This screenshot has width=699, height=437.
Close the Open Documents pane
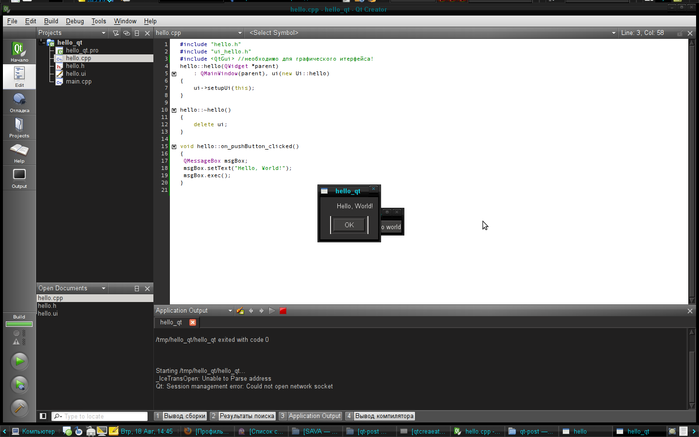click(x=147, y=289)
